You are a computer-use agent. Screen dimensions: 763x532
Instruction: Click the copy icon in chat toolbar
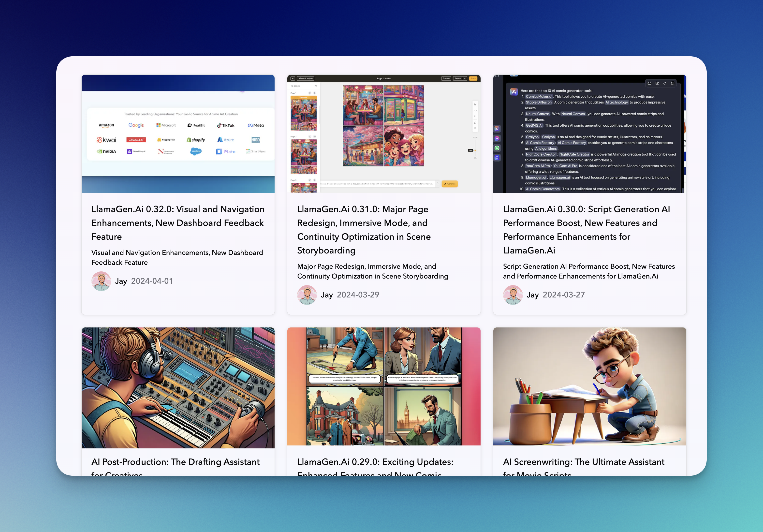pyautogui.click(x=672, y=83)
